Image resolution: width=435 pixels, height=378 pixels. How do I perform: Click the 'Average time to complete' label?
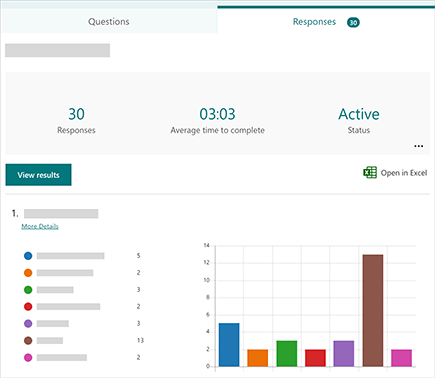point(218,130)
